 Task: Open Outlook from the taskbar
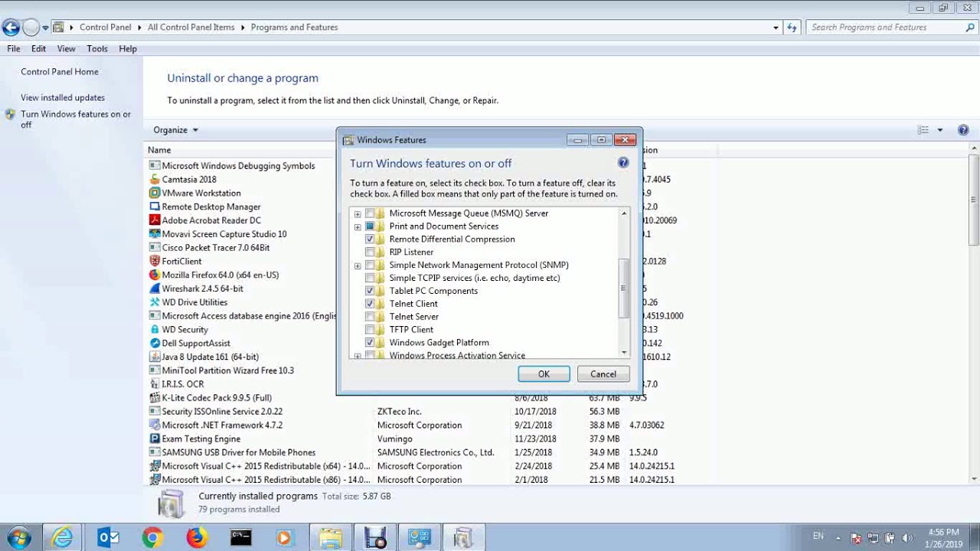108,537
